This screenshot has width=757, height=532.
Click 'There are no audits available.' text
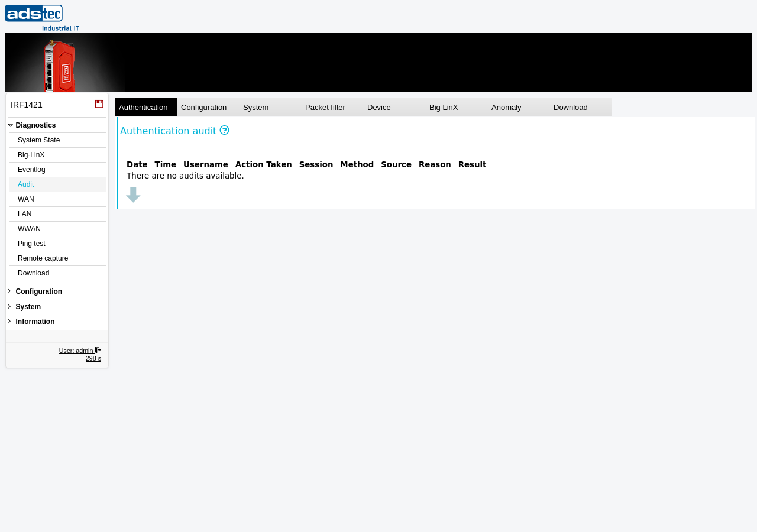pos(185,176)
